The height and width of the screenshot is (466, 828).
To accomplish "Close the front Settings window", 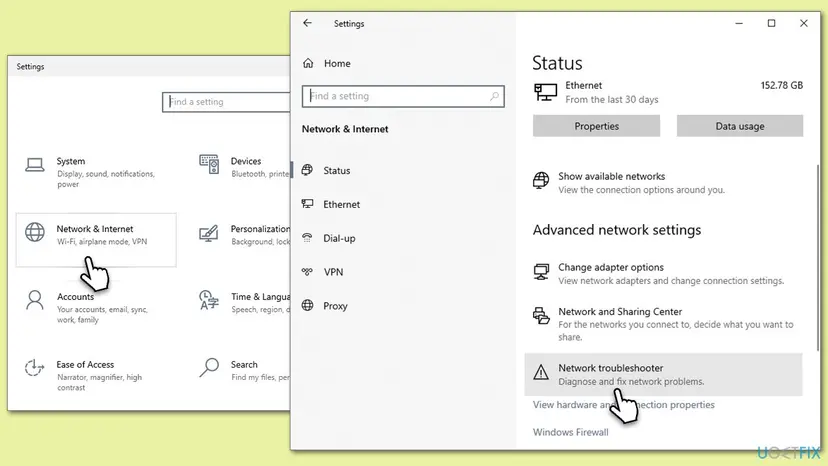I will click(x=804, y=23).
